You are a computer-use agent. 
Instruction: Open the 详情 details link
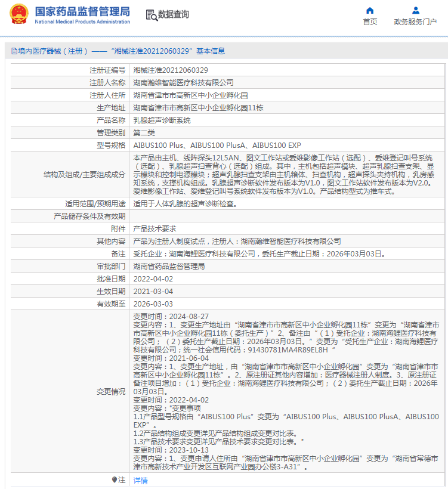140,480
